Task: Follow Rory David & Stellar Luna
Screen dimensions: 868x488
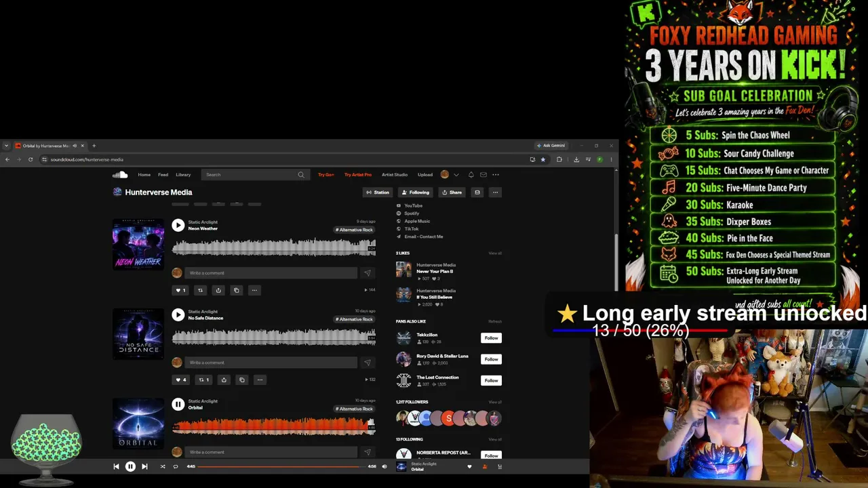Action: tap(491, 359)
